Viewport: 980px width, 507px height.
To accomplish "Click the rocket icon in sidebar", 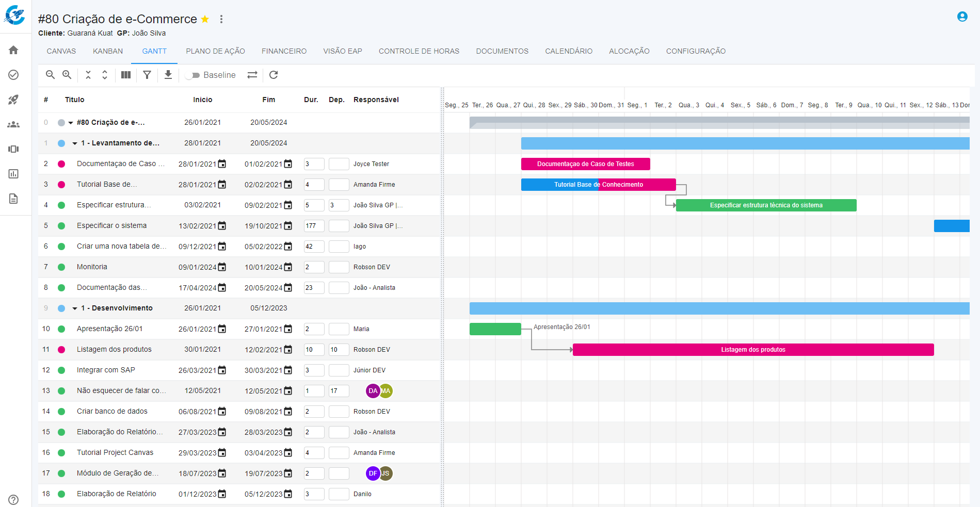I will coord(13,100).
